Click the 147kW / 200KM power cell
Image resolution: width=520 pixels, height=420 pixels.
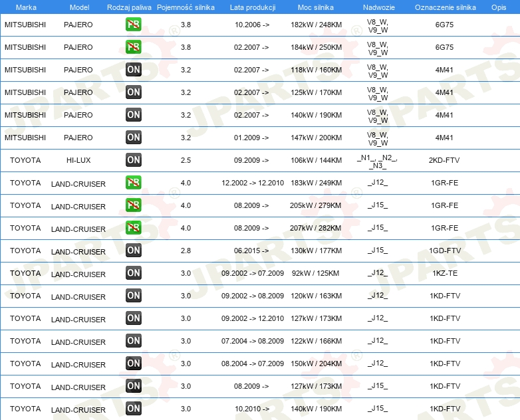(316, 138)
